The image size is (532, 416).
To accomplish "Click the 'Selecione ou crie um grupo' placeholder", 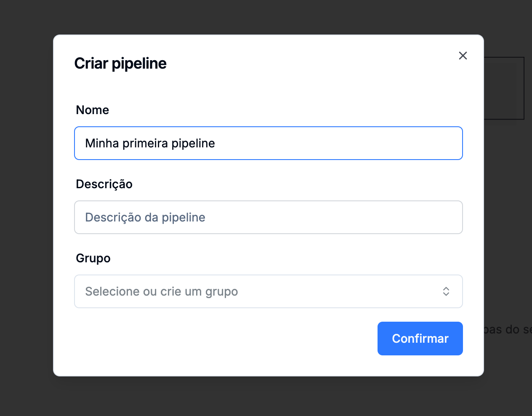I will 162,291.
